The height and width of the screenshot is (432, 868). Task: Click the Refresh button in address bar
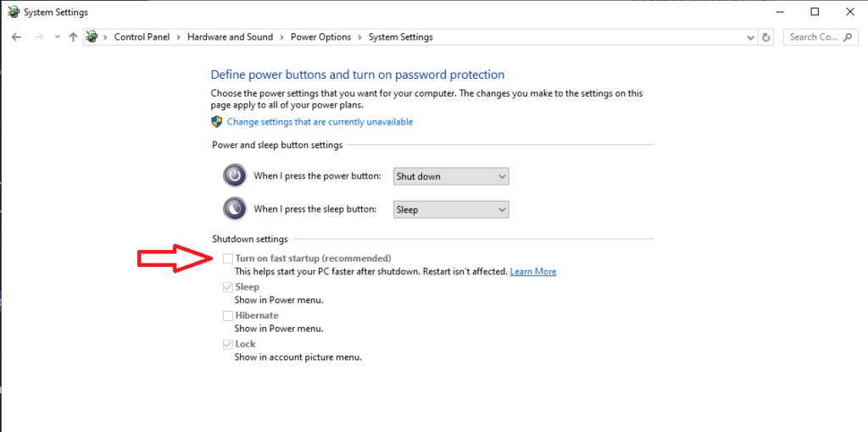[x=766, y=37]
